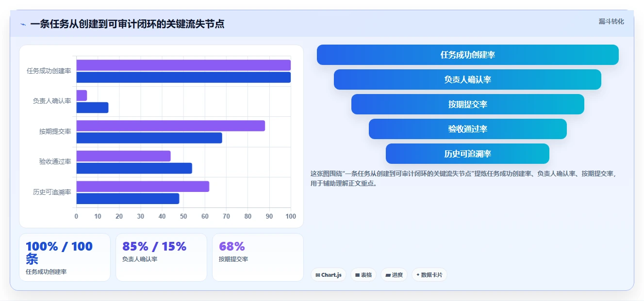Click the lightning icon beside the title
The height and width of the screenshot is (301, 644).
[x=23, y=24]
